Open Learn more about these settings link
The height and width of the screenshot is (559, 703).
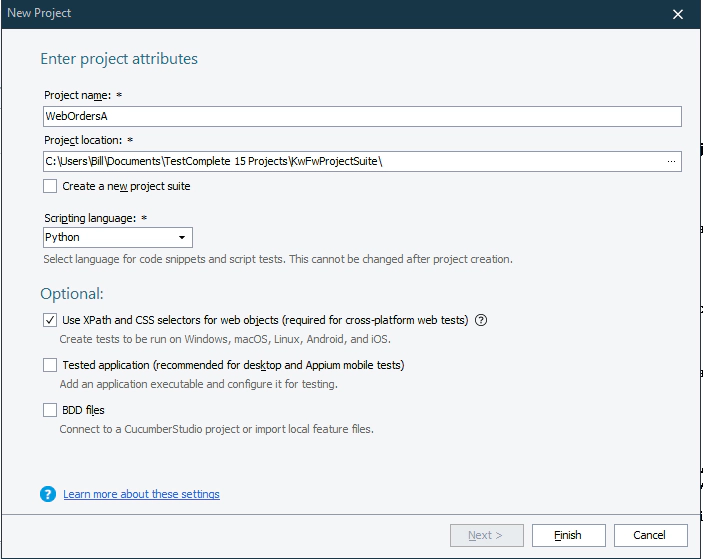point(141,494)
